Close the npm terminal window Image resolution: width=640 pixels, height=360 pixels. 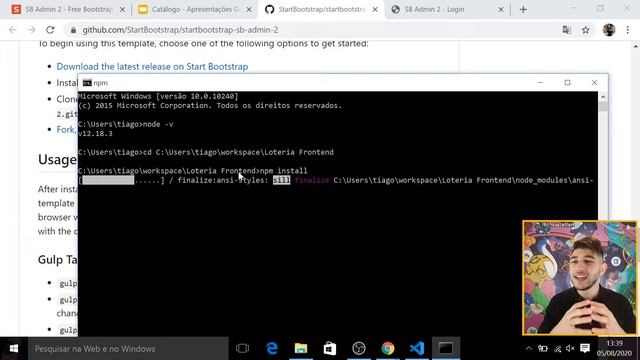tap(594, 82)
